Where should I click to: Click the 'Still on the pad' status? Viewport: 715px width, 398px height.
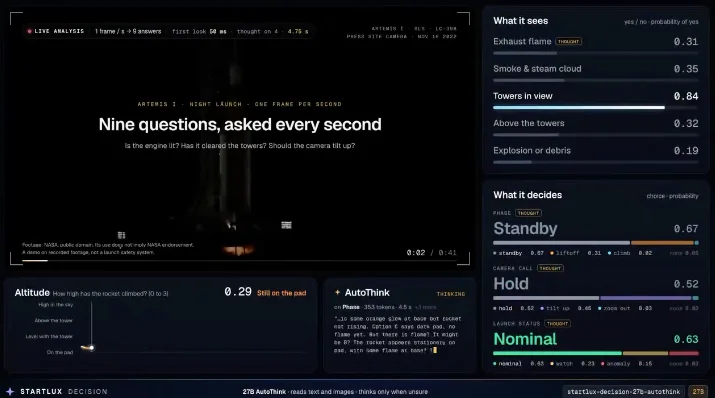[x=281, y=293]
